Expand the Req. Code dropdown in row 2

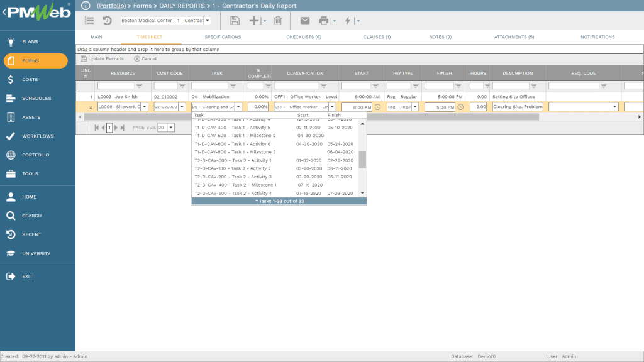click(614, 107)
